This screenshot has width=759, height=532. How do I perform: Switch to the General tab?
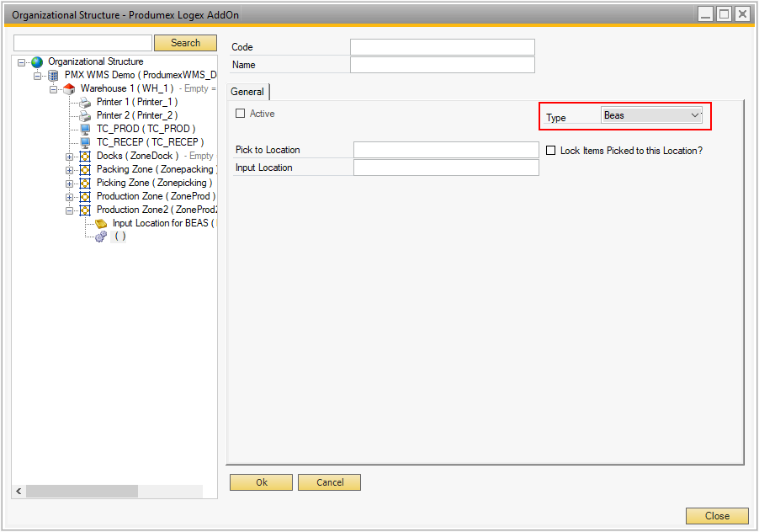247,92
